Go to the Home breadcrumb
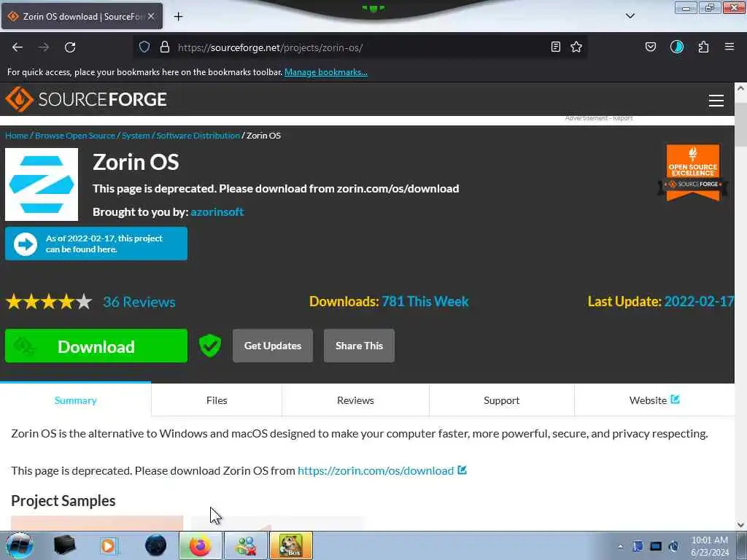Screen dimensions: 747x560 point(17,136)
